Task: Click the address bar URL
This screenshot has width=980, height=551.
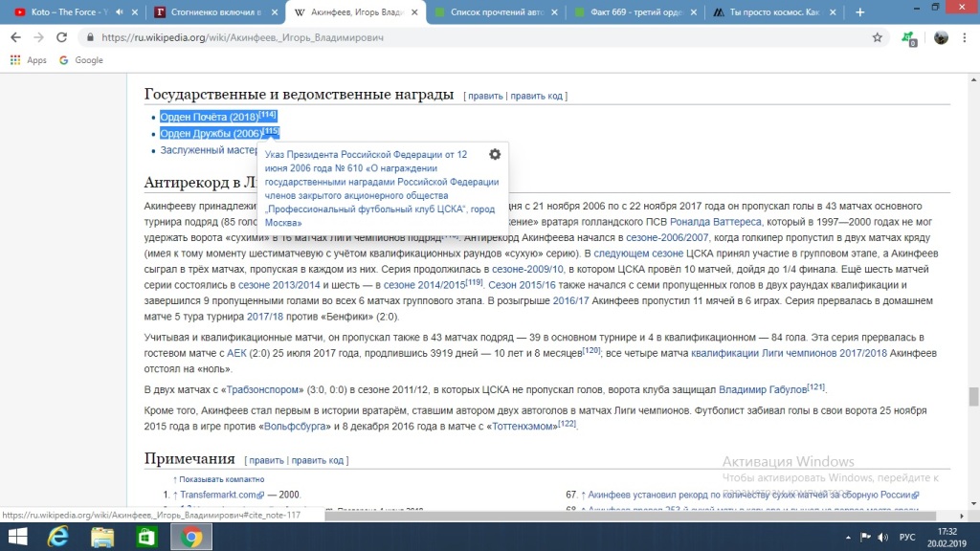Action: [242, 37]
